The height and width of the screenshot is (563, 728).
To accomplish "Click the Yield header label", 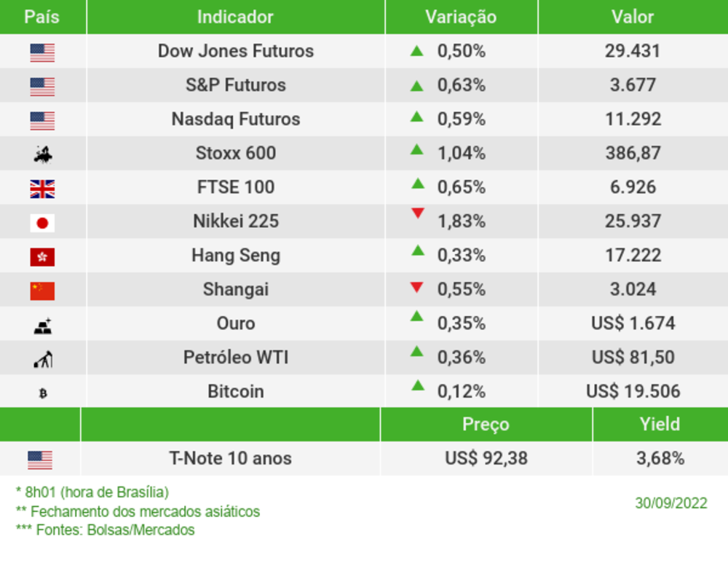I will tap(660, 424).
